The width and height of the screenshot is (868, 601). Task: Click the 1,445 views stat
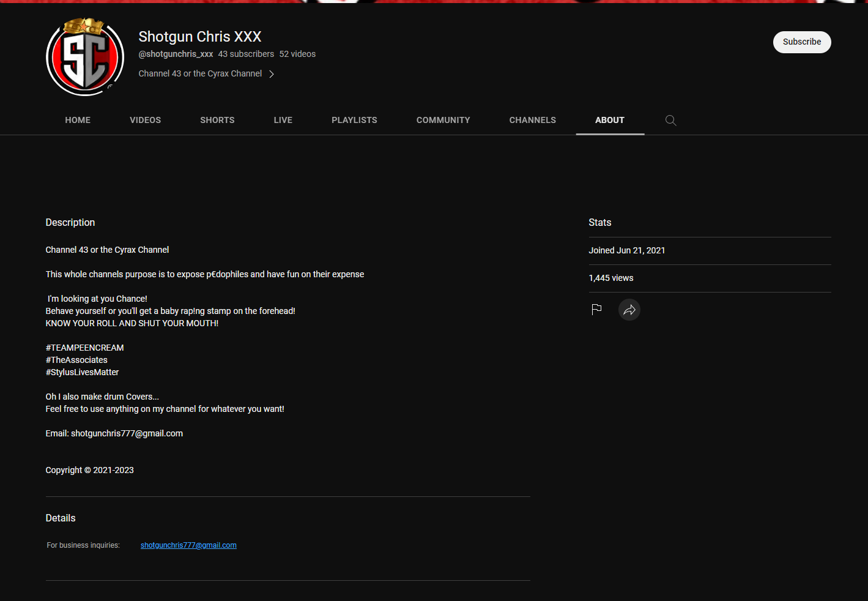point(611,278)
